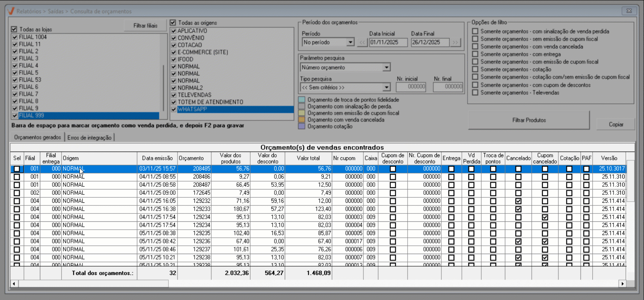Expand the Parâmetro pesquisa dropdown
Image resolution: width=644 pixels, height=300 pixels.
386,68
